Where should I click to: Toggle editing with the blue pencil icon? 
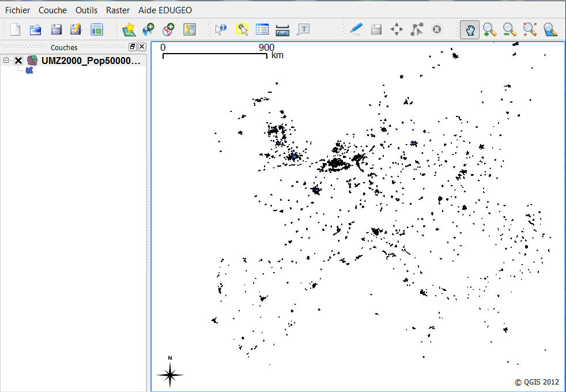[356, 29]
